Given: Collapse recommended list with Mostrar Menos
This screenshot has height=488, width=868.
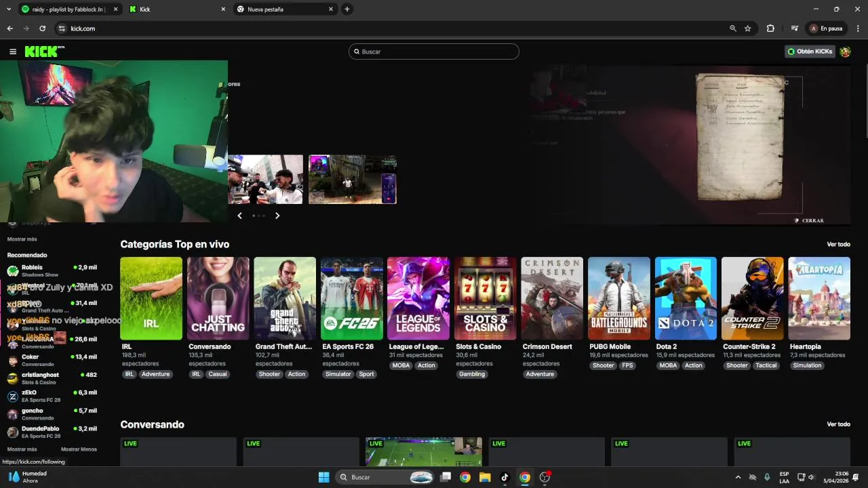Looking at the screenshot, I should pos(79,449).
